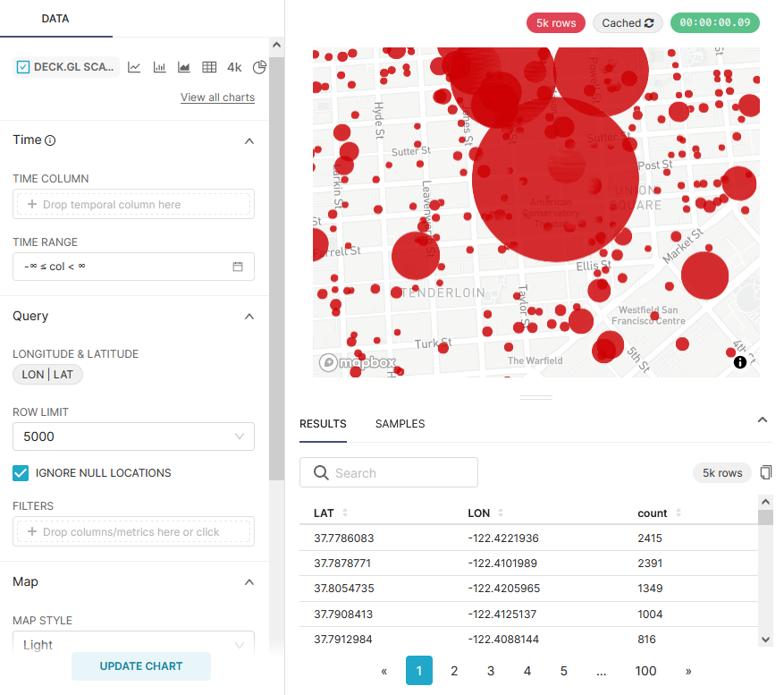The height and width of the screenshot is (695, 784).
Task: Switch to the SAMPLES tab
Action: pyautogui.click(x=400, y=424)
